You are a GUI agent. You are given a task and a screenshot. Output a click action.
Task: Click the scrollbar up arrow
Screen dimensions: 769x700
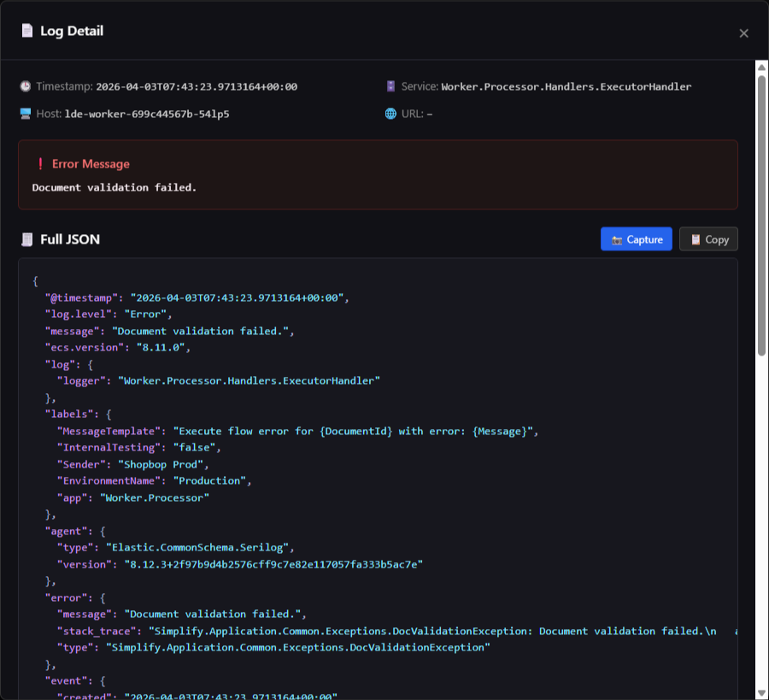pyautogui.click(x=761, y=67)
